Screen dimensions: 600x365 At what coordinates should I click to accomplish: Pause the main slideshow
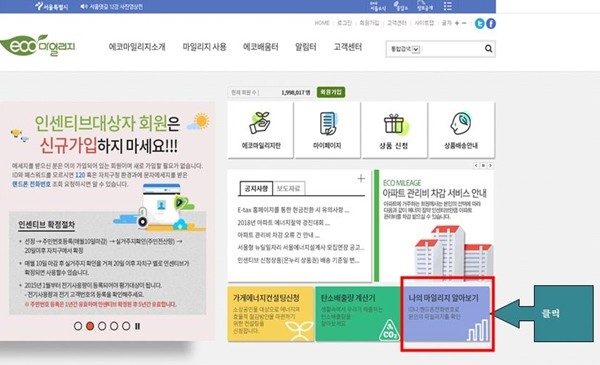[x=137, y=326]
